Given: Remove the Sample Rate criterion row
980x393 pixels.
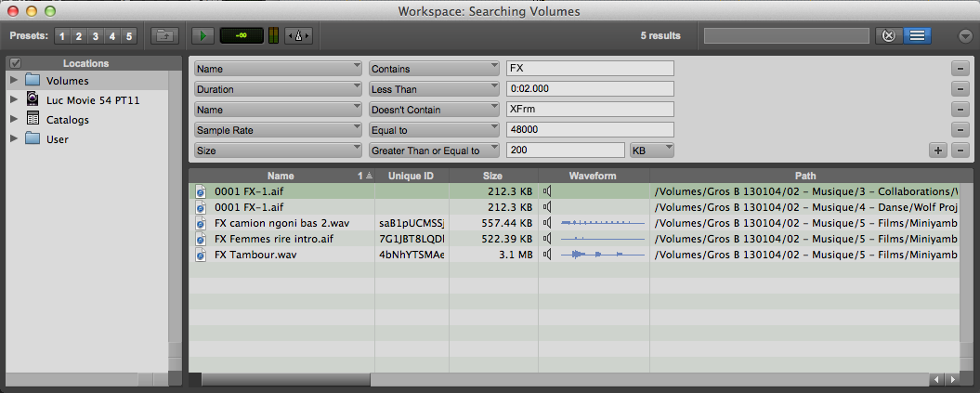Looking at the screenshot, I should click(960, 130).
